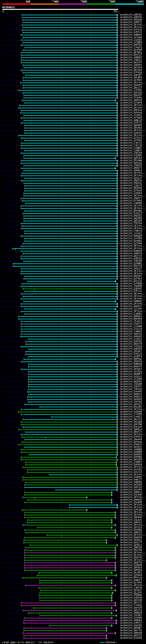Select the UniRef100_B4FMS0 label

131,45
